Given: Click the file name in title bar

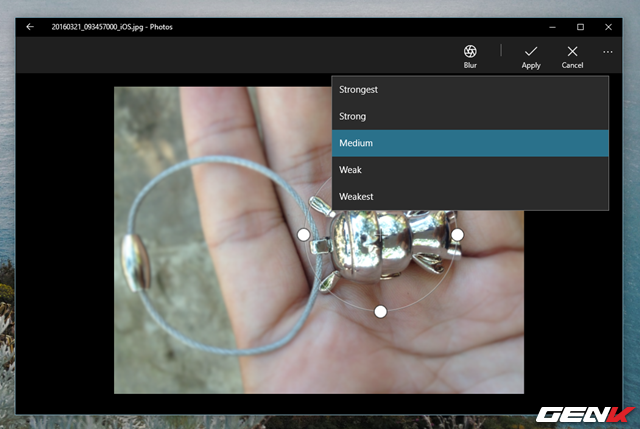Looking at the screenshot, I should pyautogui.click(x=99, y=27).
